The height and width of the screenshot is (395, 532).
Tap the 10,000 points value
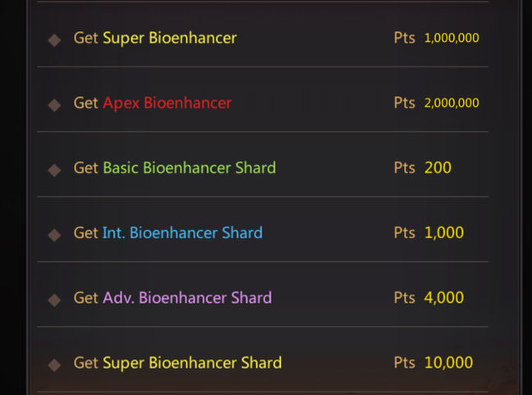(x=448, y=362)
